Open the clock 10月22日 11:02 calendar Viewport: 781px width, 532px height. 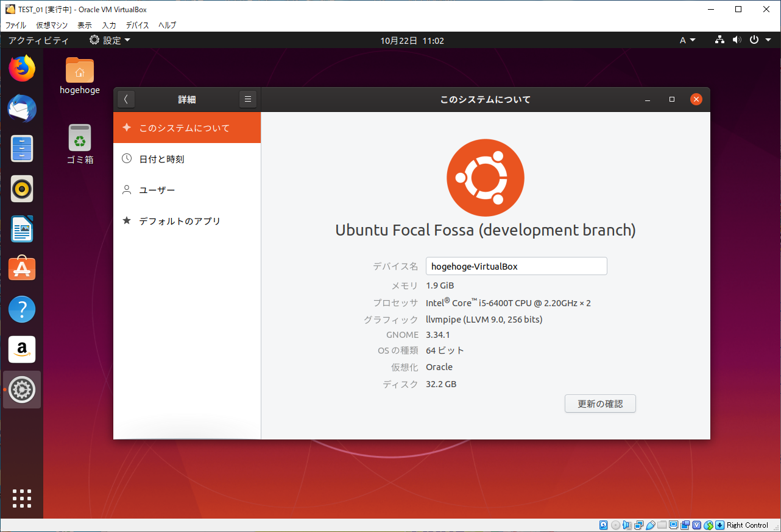point(412,41)
